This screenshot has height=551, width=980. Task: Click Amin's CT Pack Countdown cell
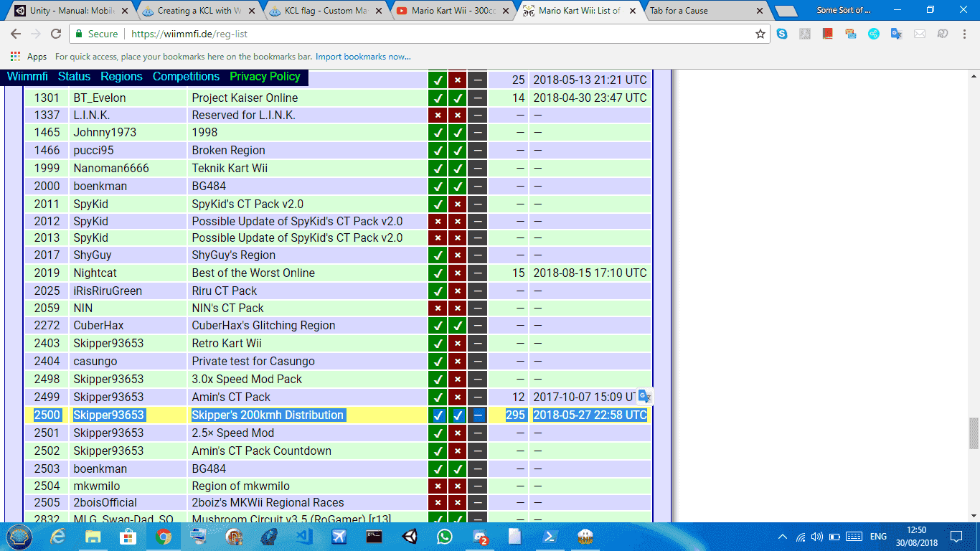(308, 451)
